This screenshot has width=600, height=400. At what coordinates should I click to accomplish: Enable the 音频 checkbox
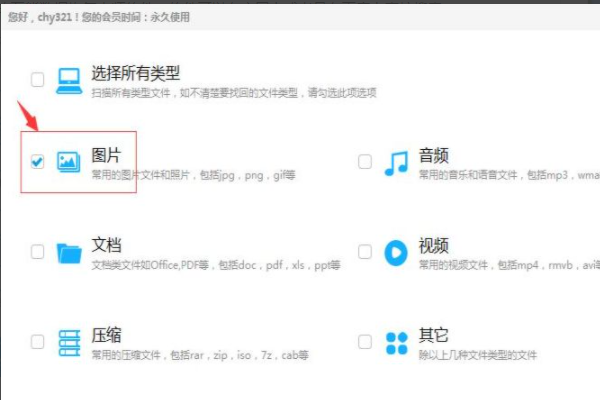coord(365,162)
